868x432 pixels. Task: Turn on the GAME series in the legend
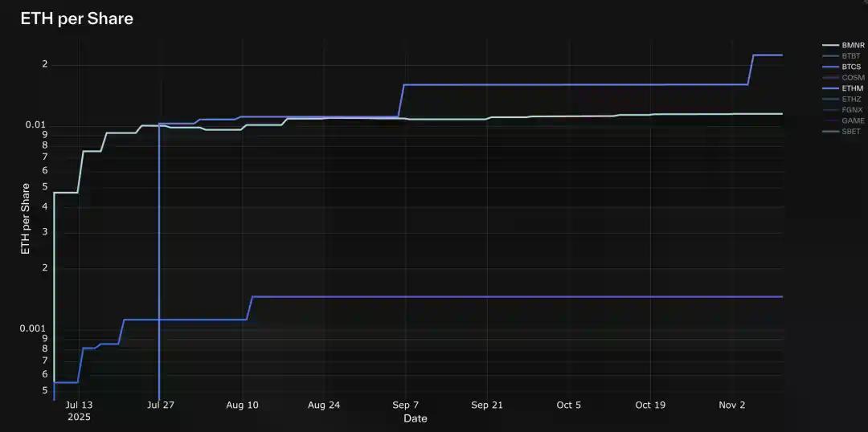[x=853, y=120]
